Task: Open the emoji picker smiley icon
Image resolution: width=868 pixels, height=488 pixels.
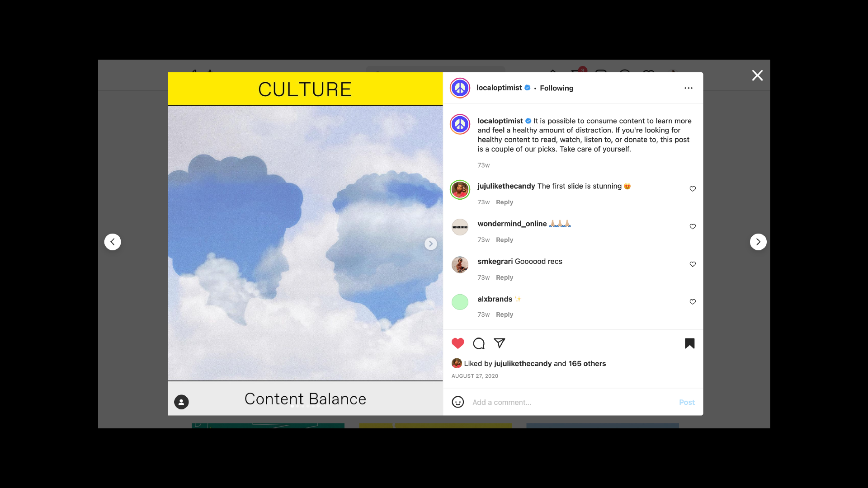Action: (458, 402)
